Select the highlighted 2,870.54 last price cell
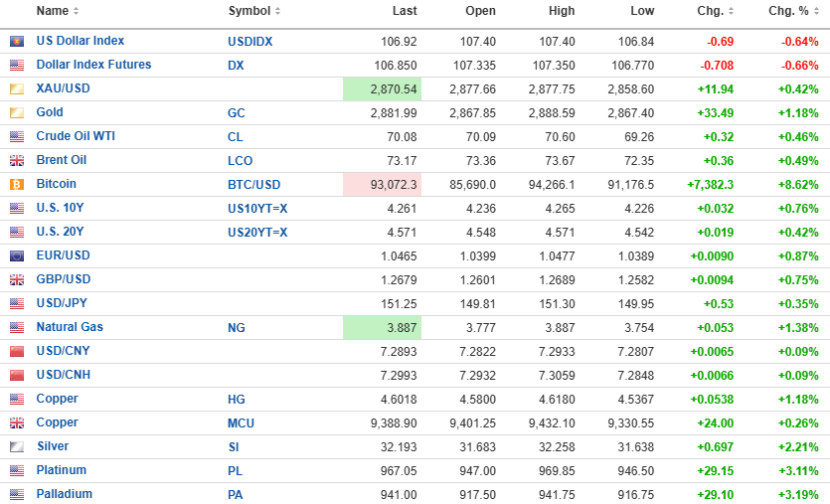The width and height of the screenshot is (830, 504). point(382,88)
